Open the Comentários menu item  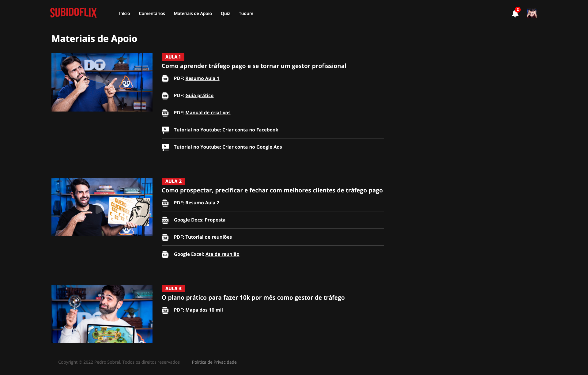coord(152,13)
